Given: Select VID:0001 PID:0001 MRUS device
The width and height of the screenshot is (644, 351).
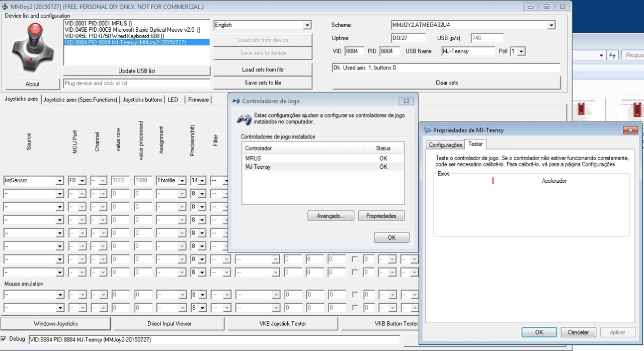Looking at the screenshot, I should (136, 23).
